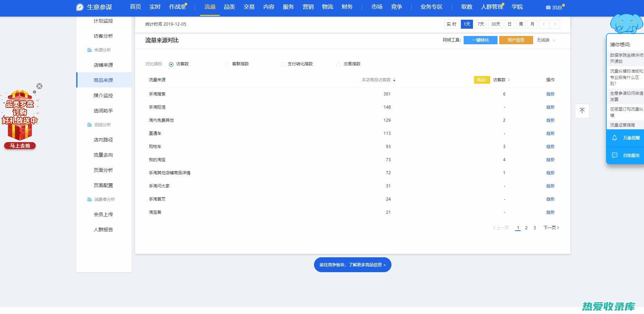Sort competitor 访客数 column
The height and width of the screenshot is (314, 644).
[509, 80]
